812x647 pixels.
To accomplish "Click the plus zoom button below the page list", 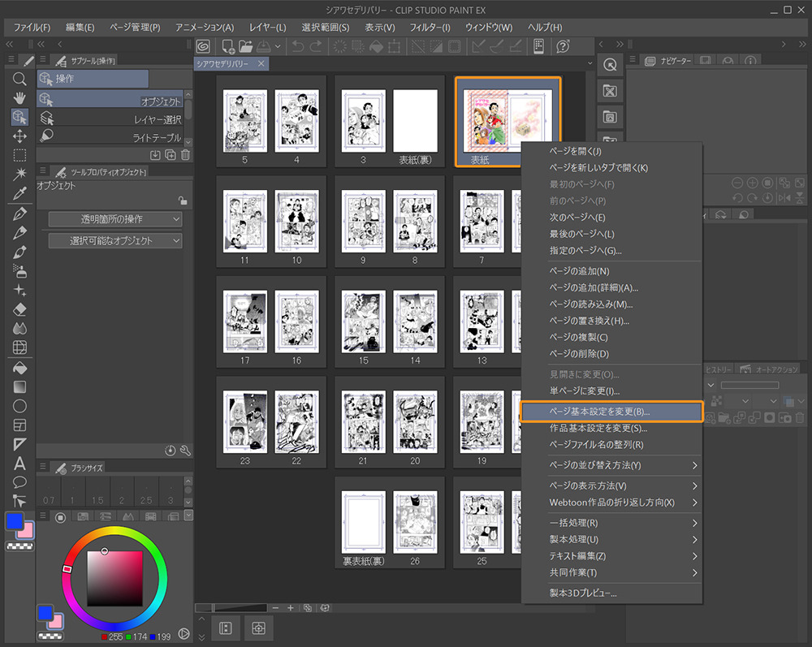I will click(291, 608).
